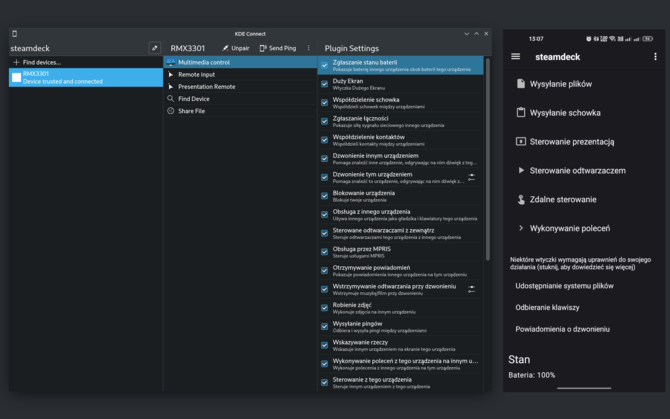Click the Remote input pointer icon
The height and width of the screenshot is (419, 670).
(x=170, y=74)
